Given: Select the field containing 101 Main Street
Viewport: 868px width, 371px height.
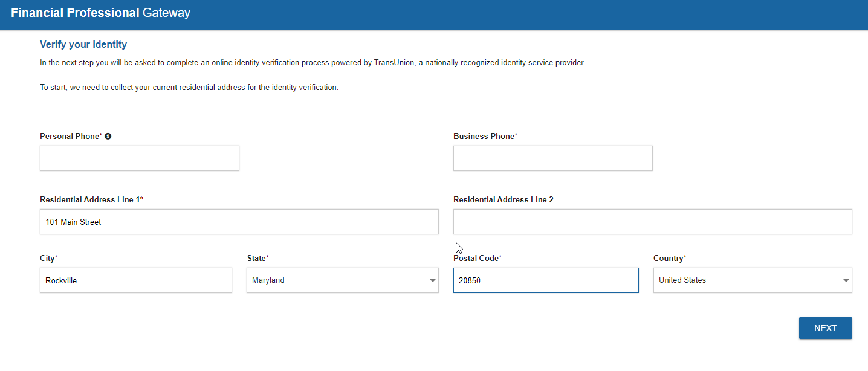Looking at the screenshot, I should click(x=239, y=222).
